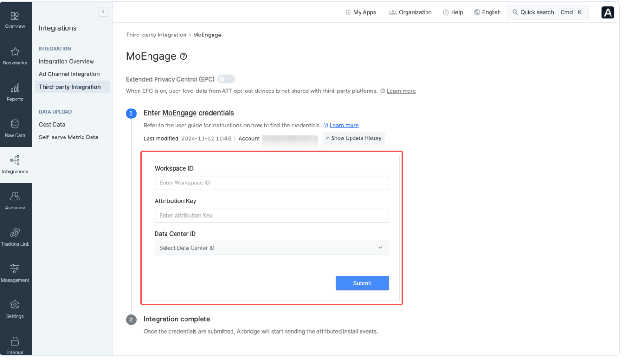Click the Airbridge account avatar icon
The width and height of the screenshot is (629, 364).
pyautogui.click(x=608, y=12)
